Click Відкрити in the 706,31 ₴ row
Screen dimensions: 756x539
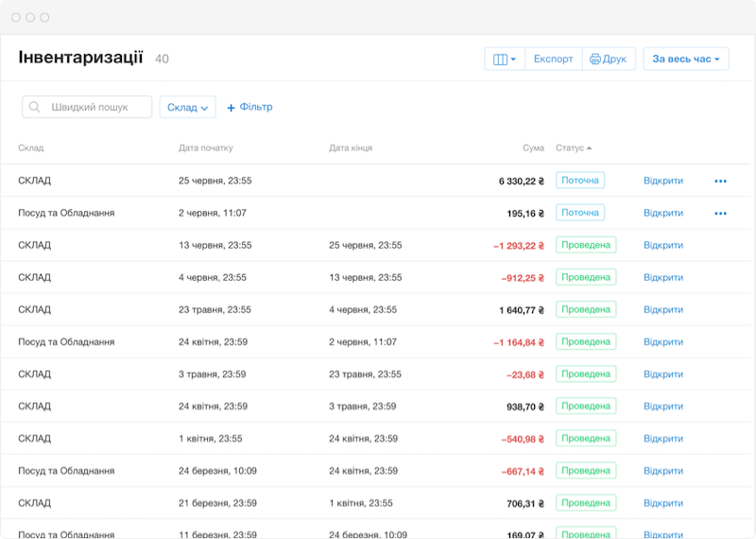point(663,503)
